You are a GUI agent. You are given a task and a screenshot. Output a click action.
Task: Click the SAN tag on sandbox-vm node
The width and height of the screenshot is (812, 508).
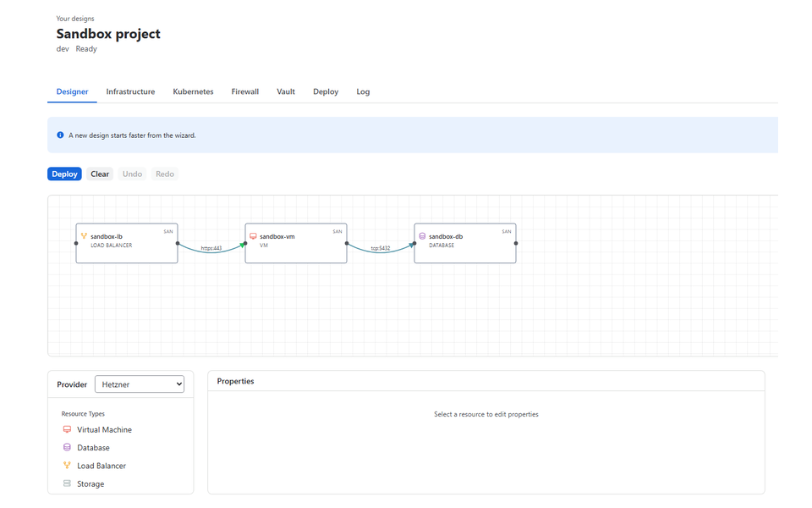pos(337,231)
